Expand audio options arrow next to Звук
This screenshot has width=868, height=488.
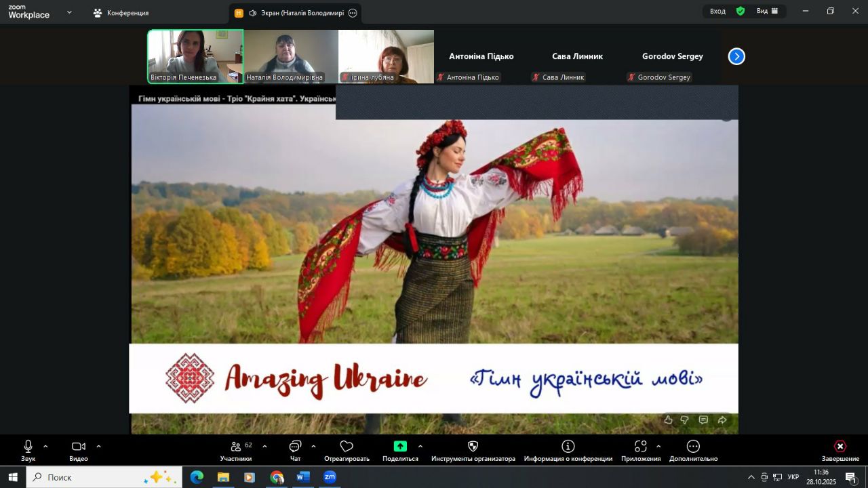pos(45,447)
